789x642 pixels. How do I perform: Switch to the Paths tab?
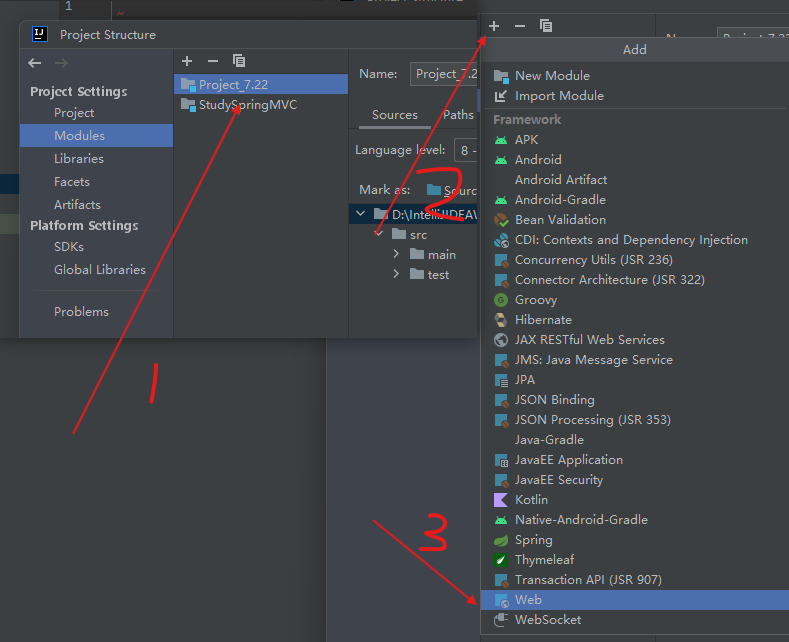tap(458, 115)
